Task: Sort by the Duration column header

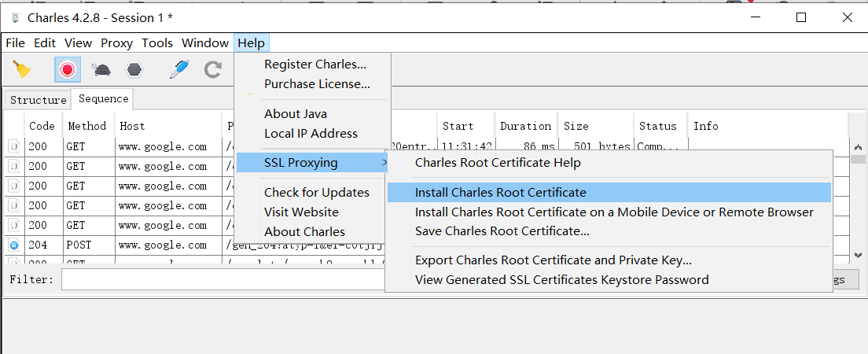Action: (526, 127)
